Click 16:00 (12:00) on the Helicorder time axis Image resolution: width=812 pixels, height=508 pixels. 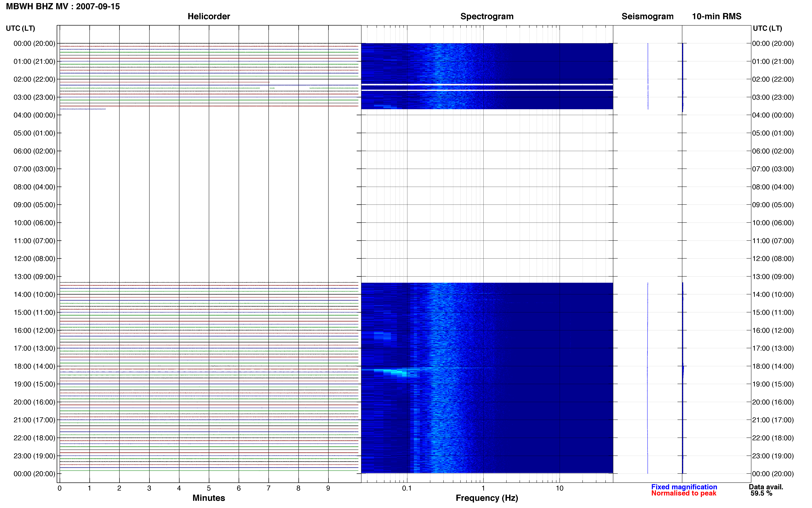[34, 331]
